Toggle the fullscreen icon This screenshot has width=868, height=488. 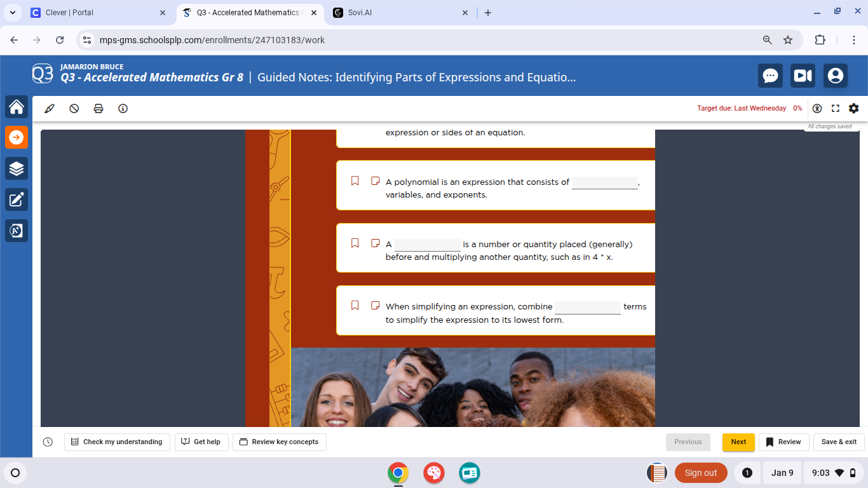(836, 109)
